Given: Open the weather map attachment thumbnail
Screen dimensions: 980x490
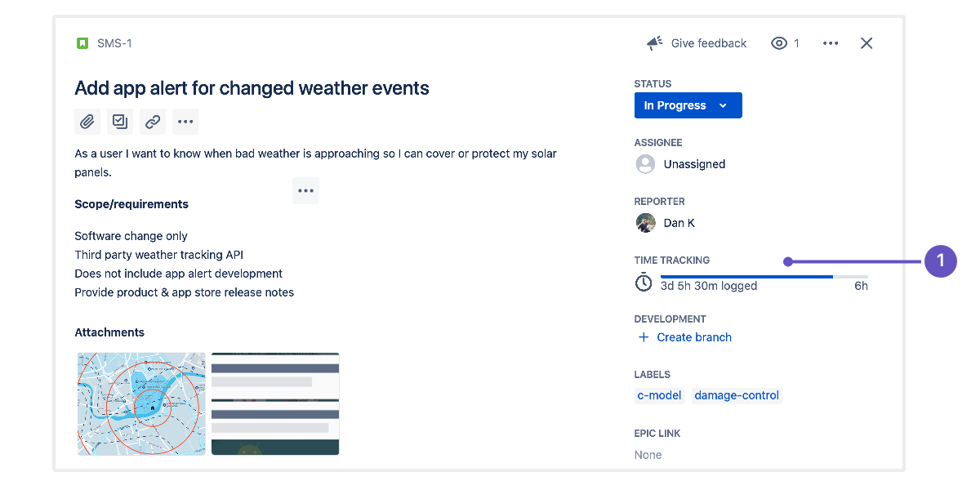Looking at the screenshot, I should 142,403.
